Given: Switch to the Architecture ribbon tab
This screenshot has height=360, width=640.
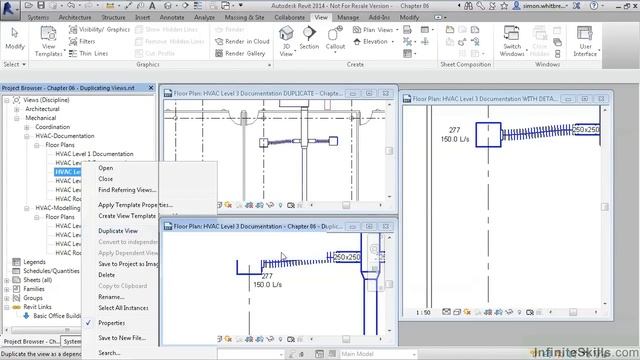Looking at the screenshot, I should [x=75, y=18].
